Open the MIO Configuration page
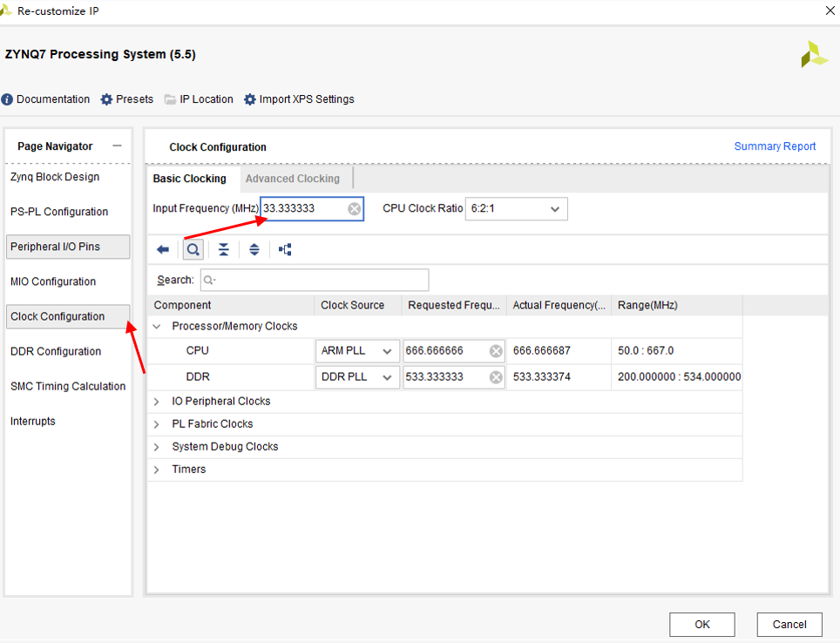 coord(53,281)
